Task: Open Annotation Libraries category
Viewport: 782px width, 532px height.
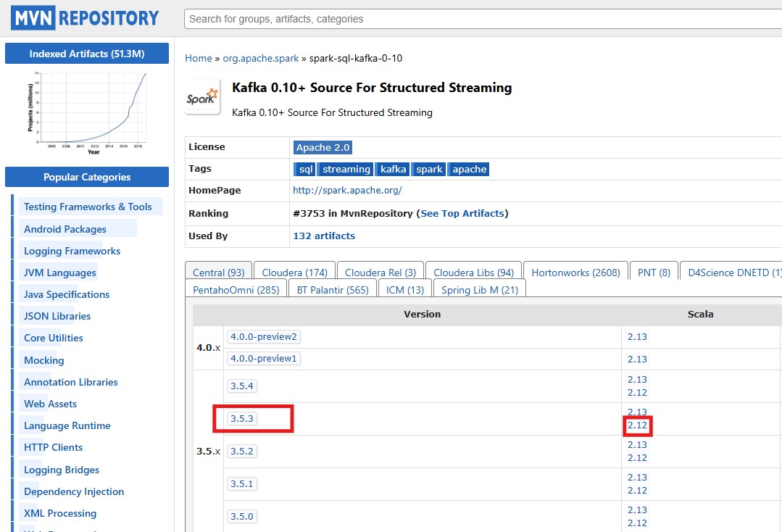Action: [x=71, y=382]
